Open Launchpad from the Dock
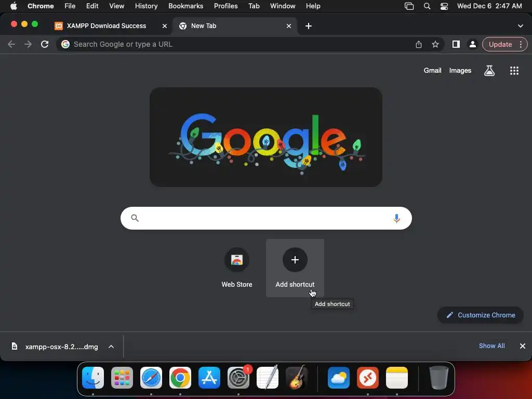 122,378
